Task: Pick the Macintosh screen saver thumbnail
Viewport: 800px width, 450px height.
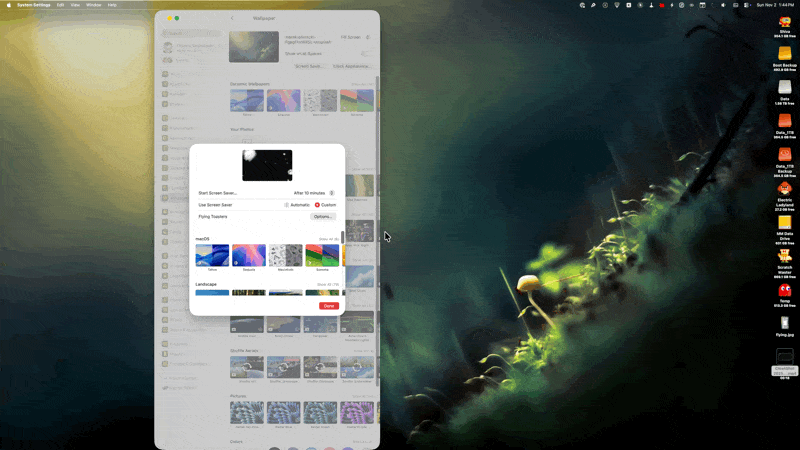Action: pos(286,255)
